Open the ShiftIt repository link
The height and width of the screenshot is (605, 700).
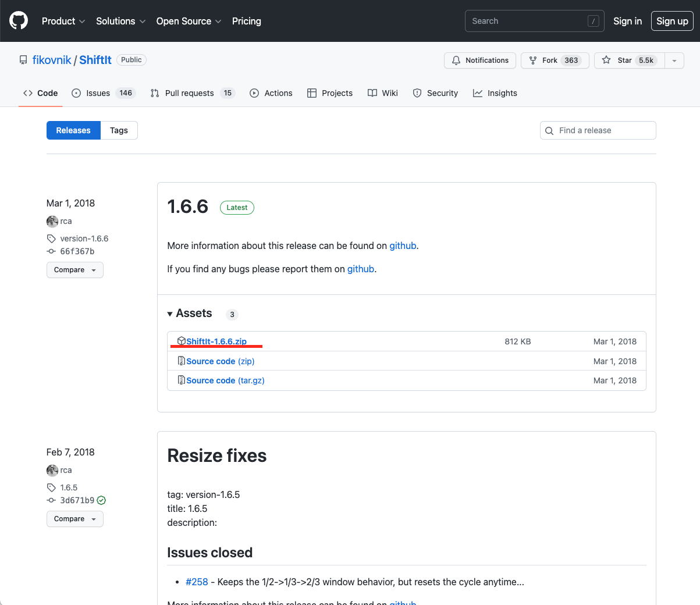point(95,60)
